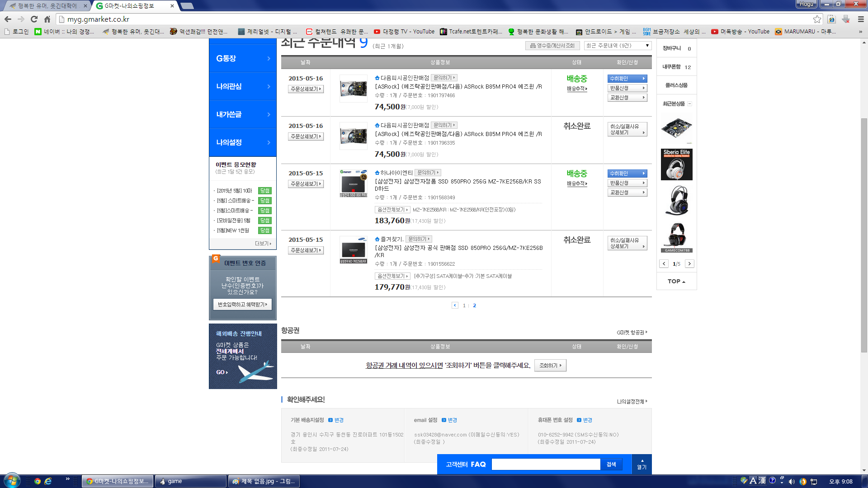868x488 pixels.
Task: Click the browser reload icon
Action: click(34, 19)
